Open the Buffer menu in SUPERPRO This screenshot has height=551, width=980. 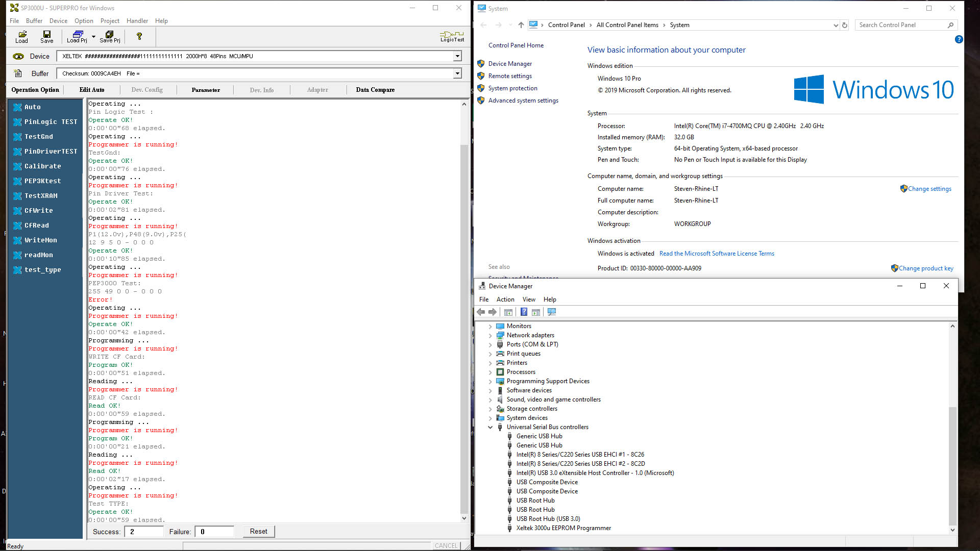[x=34, y=21]
